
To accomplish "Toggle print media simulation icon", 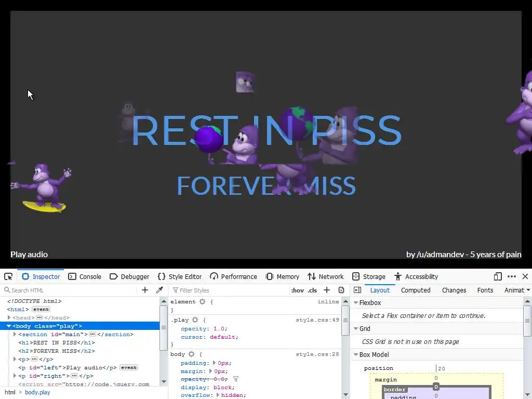I will pyautogui.click(x=341, y=290).
